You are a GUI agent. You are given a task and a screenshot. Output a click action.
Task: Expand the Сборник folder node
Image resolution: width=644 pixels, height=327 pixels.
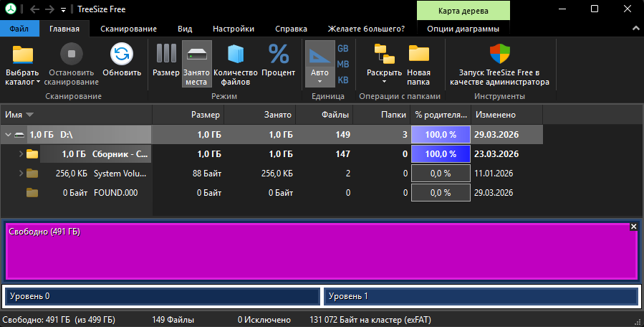pos(21,154)
